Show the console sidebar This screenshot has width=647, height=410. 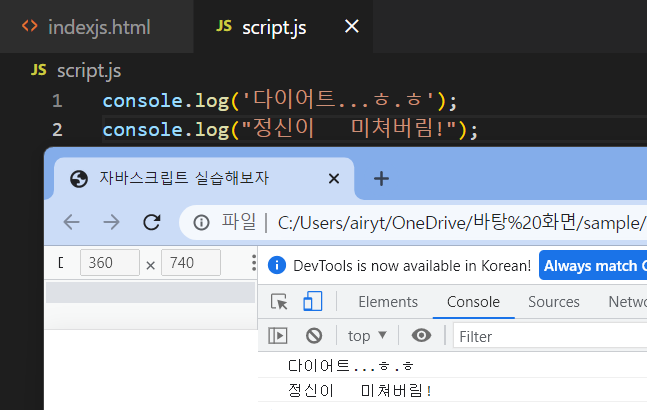(x=278, y=335)
